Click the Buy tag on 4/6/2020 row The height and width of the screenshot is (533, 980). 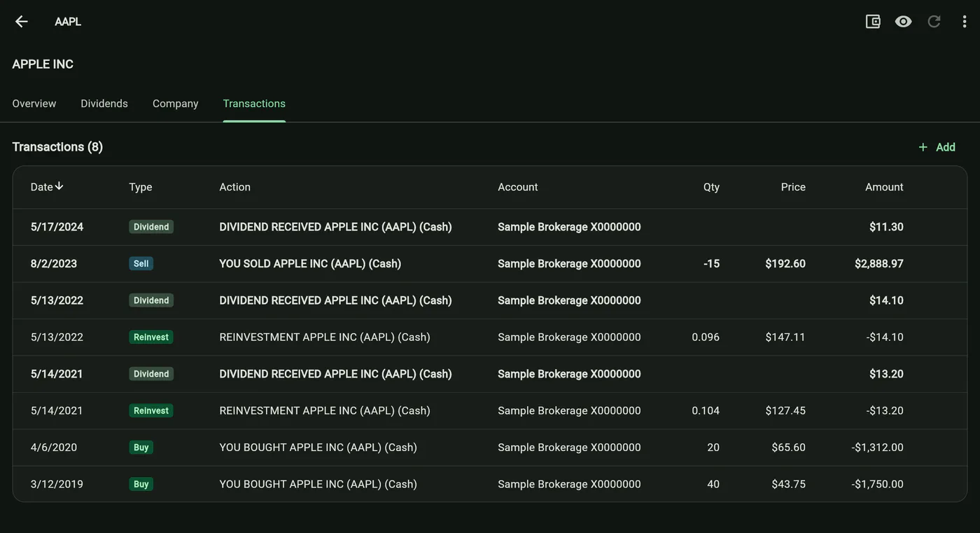coord(141,448)
